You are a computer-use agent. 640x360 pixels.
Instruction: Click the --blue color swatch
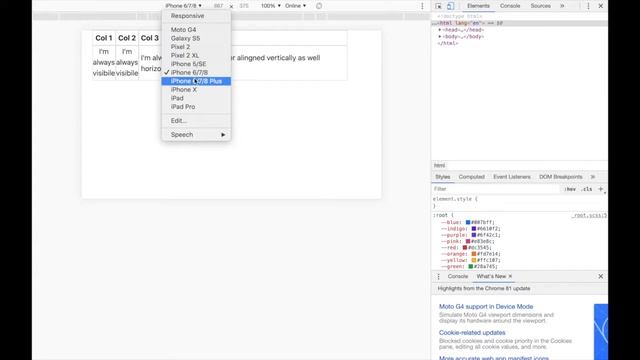468,222
